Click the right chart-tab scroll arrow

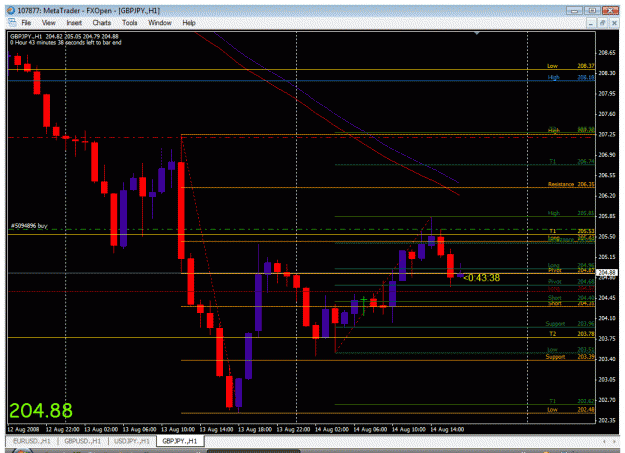[x=615, y=441]
